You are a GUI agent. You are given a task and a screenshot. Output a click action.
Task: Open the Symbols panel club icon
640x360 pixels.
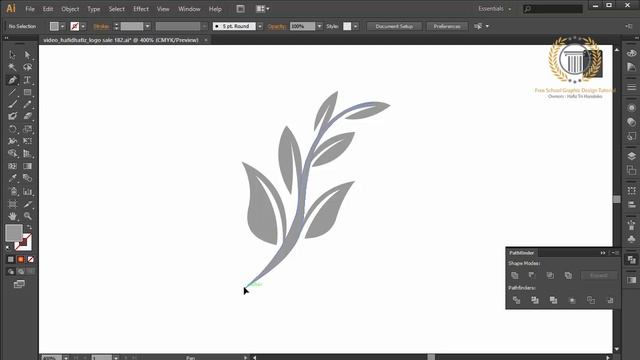631,238
